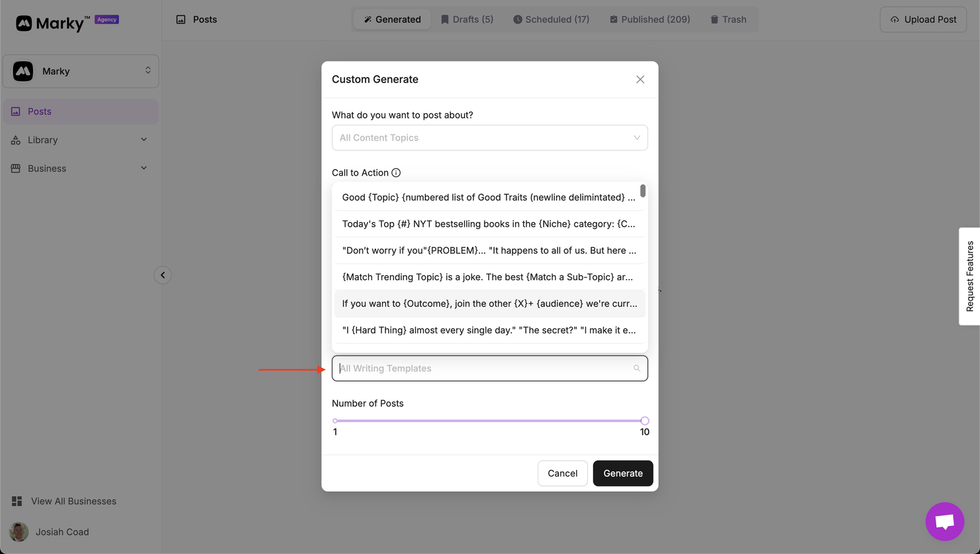Viewport: 980px width, 554px height.
Task: Click the Upload Post button
Action: tap(923, 20)
